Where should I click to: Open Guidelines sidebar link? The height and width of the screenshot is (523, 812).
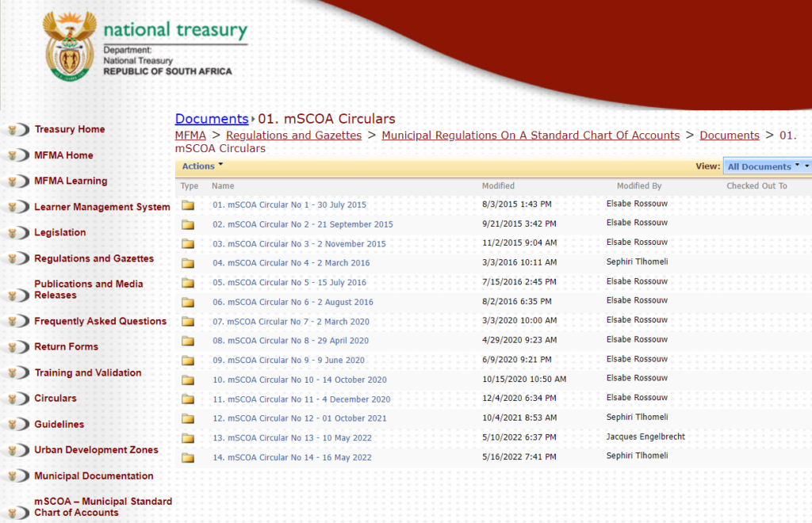tap(59, 424)
